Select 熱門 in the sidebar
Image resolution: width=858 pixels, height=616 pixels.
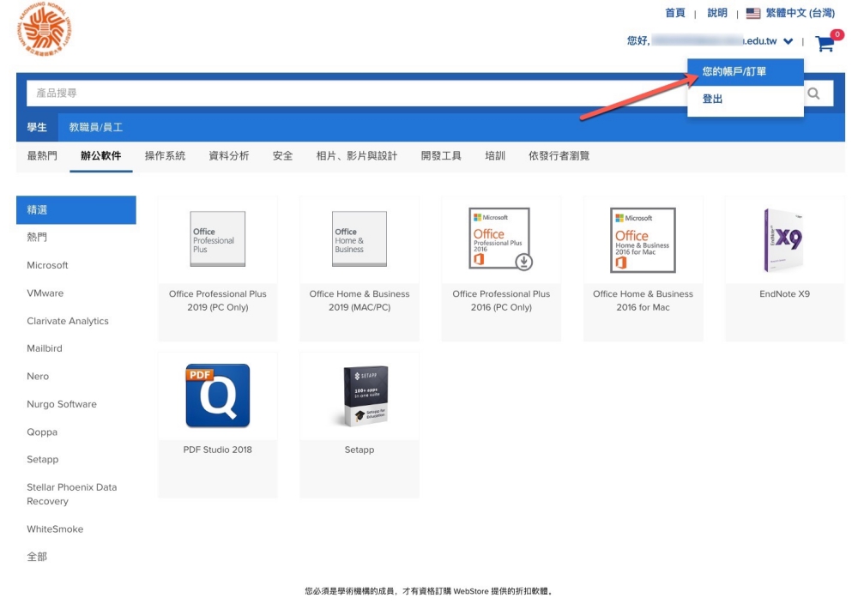37,237
